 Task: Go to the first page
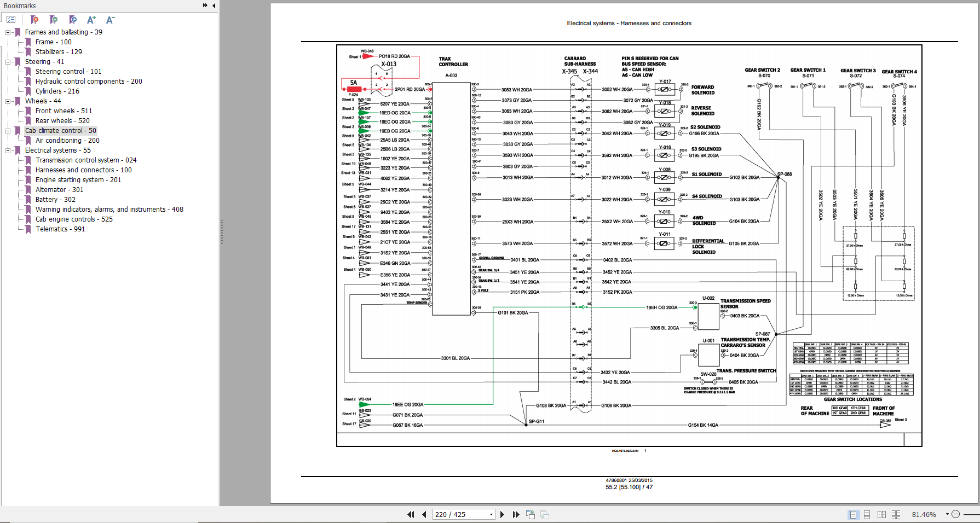411,514
